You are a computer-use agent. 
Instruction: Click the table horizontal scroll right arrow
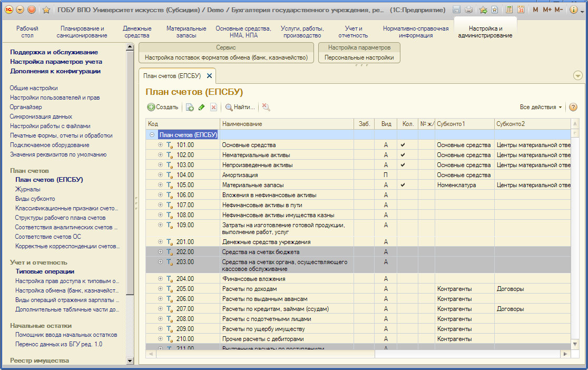coord(565,354)
